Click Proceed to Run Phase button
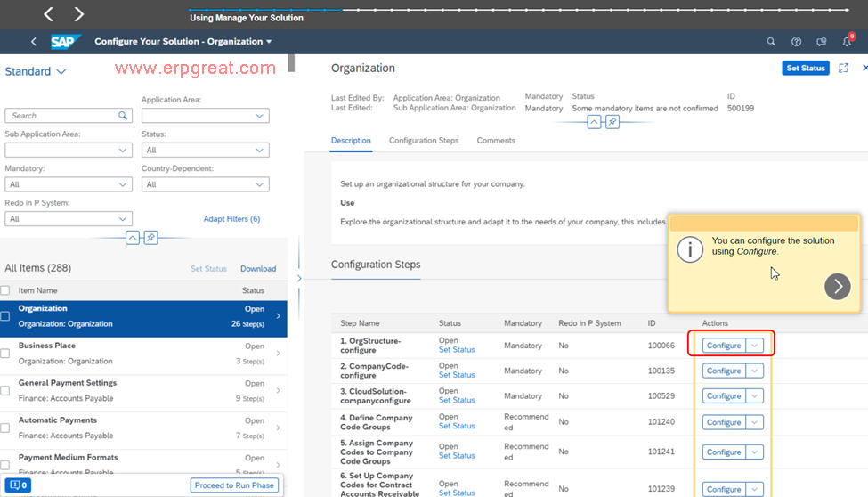 coord(234,485)
